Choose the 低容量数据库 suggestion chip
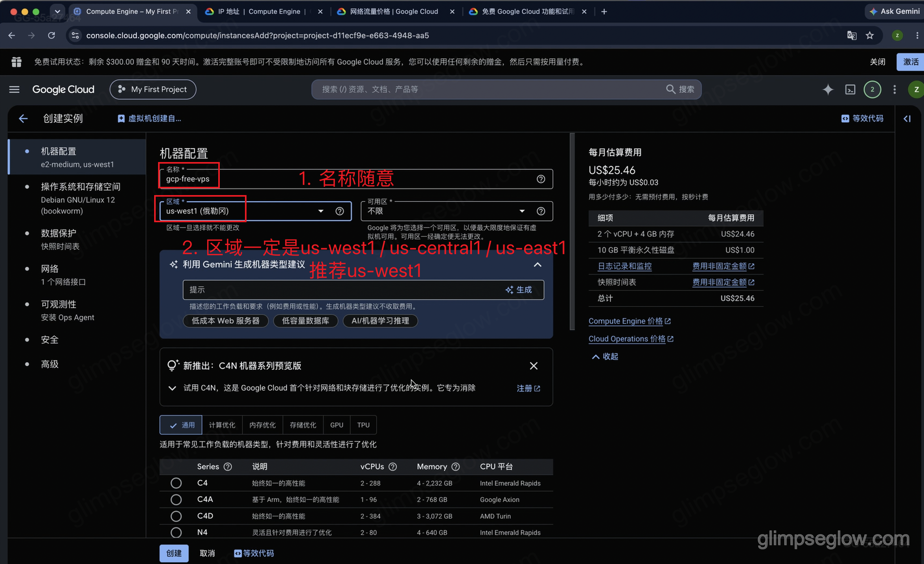Viewport: 924px width, 564px height. [305, 321]
